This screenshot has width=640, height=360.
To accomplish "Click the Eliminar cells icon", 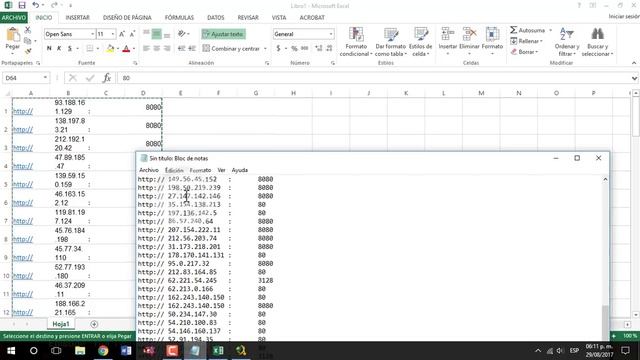I will click(469, 33).
